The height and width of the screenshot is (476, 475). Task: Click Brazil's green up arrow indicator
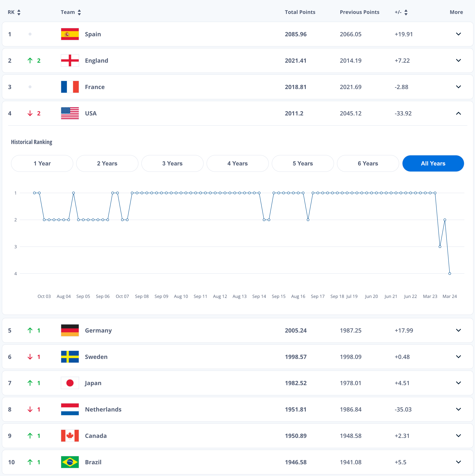[30, 462]
